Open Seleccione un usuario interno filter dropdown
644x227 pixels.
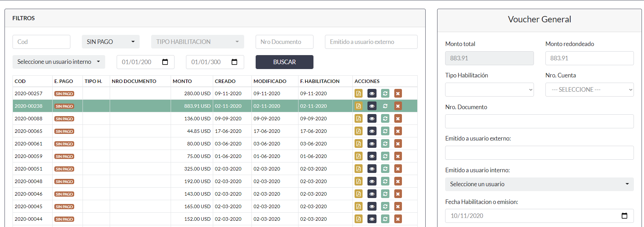(x=59, y=62)
